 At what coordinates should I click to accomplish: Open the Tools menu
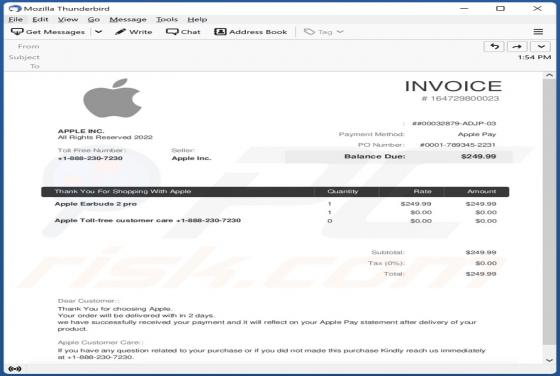click(167, 19)
